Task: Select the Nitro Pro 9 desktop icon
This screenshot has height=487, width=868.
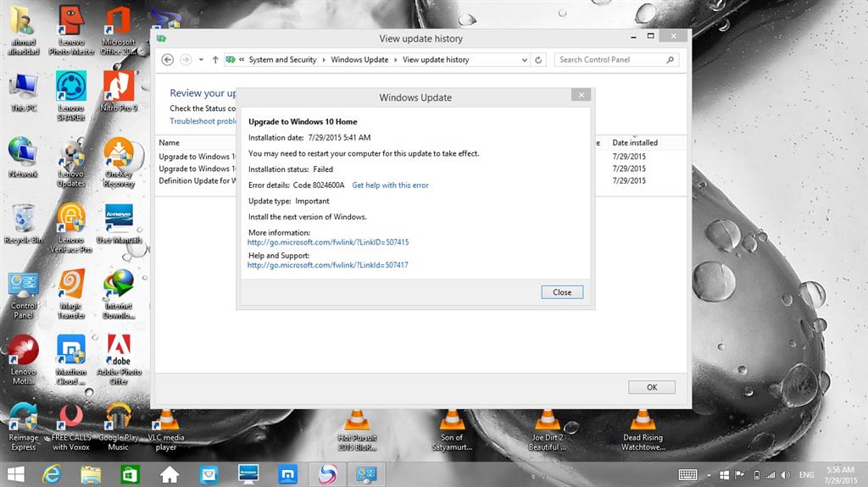Action: [x=119, y=91]
